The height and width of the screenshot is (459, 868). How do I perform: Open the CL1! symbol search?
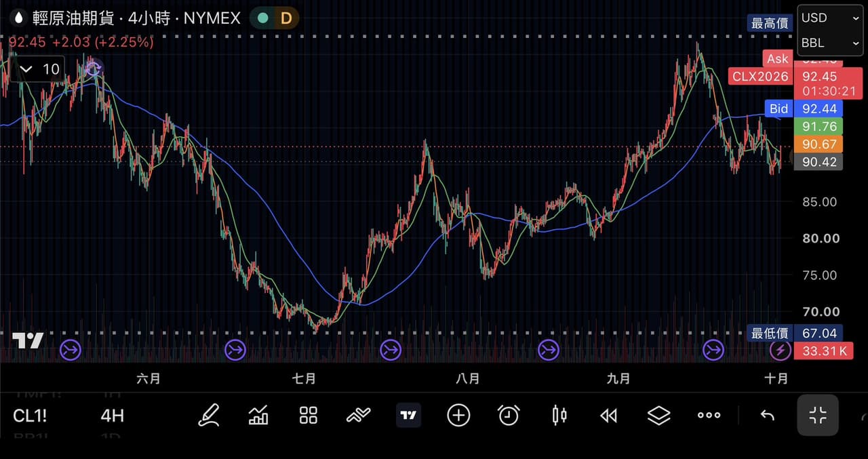tap(30, 416)
